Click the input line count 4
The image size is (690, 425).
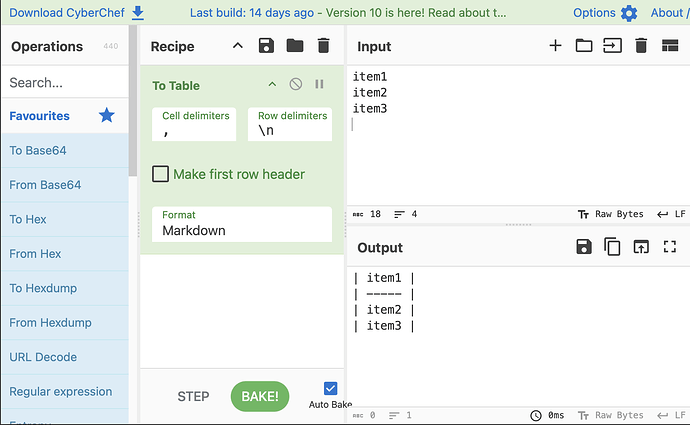pos(406,214)
